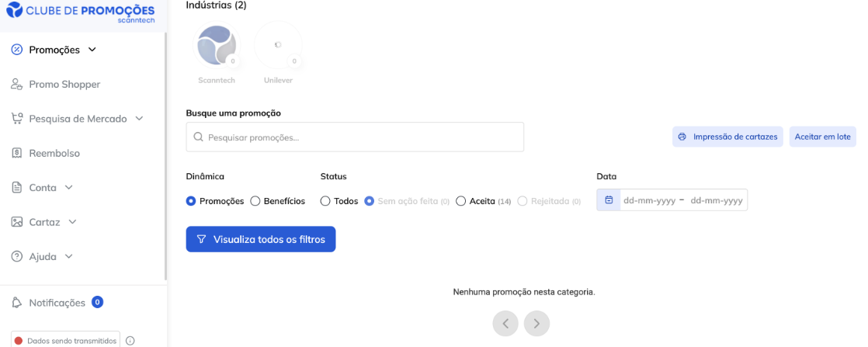Viewport: 868px width, 347px height.
Task: Select the Unilever industry icon
Action: [278, 46]
